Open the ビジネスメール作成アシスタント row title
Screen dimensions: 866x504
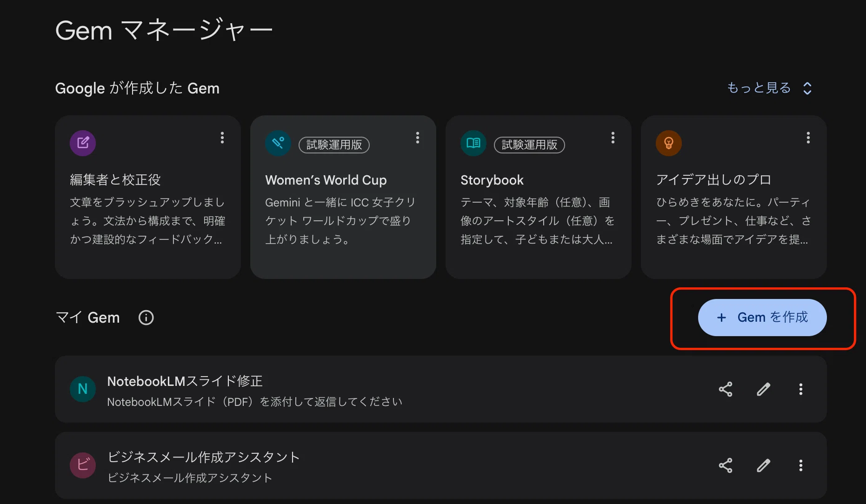[x=204, y=458]
